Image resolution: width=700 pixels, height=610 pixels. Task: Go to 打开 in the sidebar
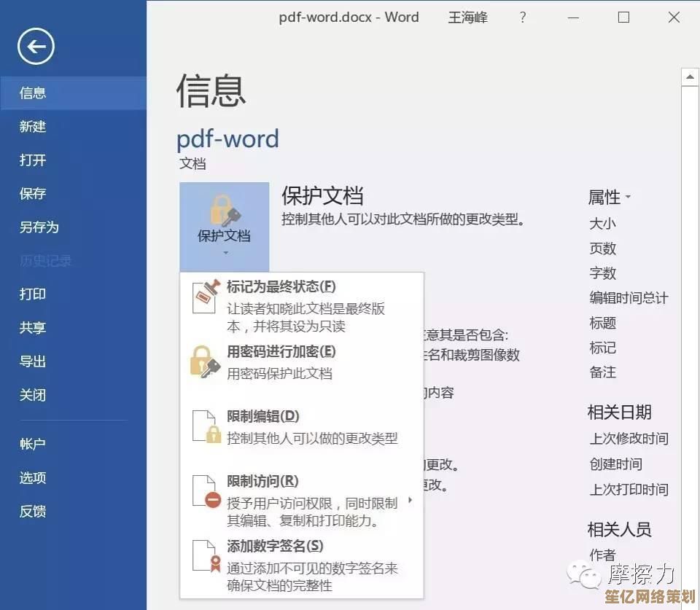[73, 160]
